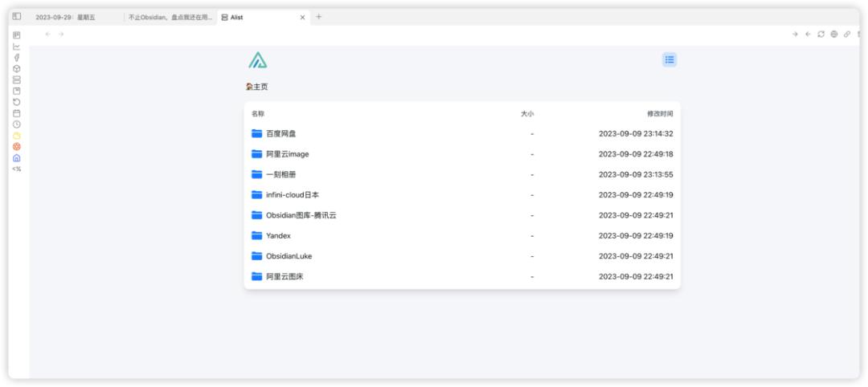Open the 一刻相册 folder
The width and height of the screenshot is (868, 387).
(x=281, y=175)
